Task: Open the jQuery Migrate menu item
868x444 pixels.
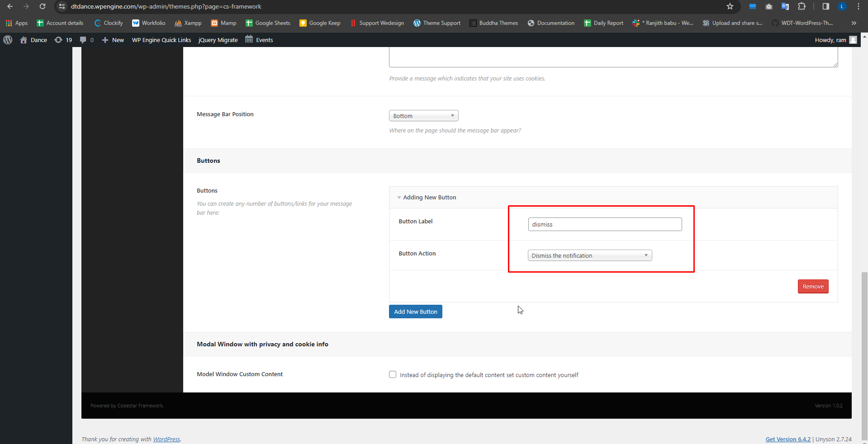Action: point(218,40)
